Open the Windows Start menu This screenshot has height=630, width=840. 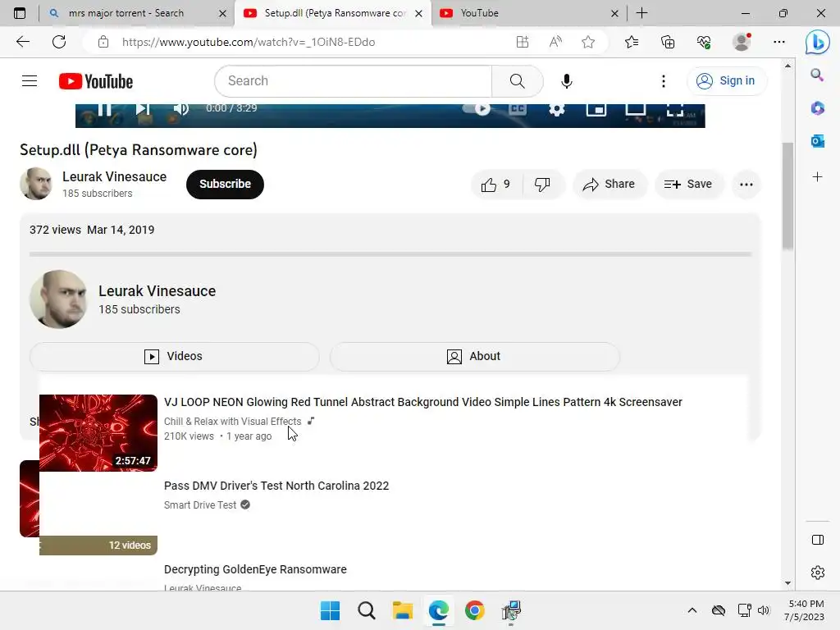click(x=330, y=610)
